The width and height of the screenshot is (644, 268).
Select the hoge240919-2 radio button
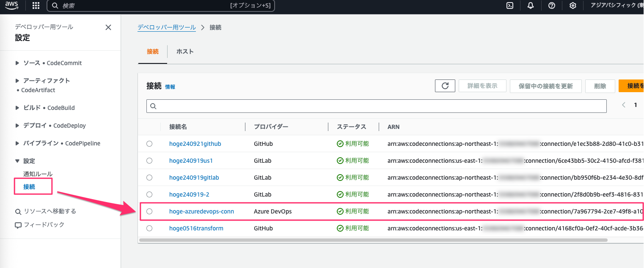click(149, 194)
